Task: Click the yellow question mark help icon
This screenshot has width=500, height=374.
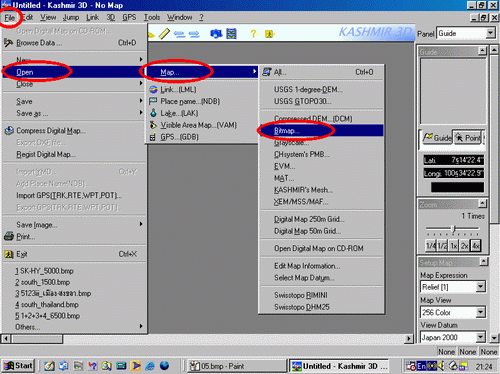Action: [x=254, y=34]
